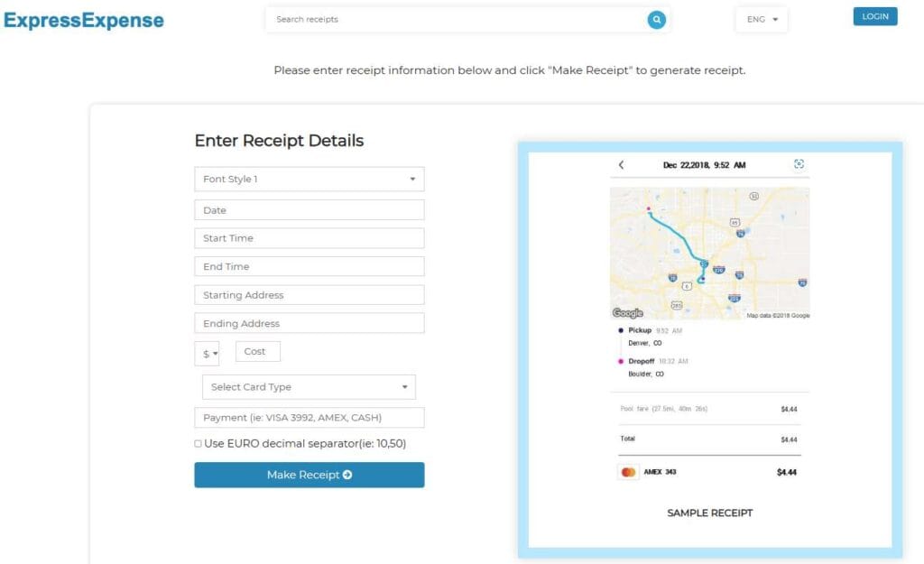Viewport: 924px width, 564px height.
Task: Click the back arrow on the sample receipt
Action: [621, 165]
